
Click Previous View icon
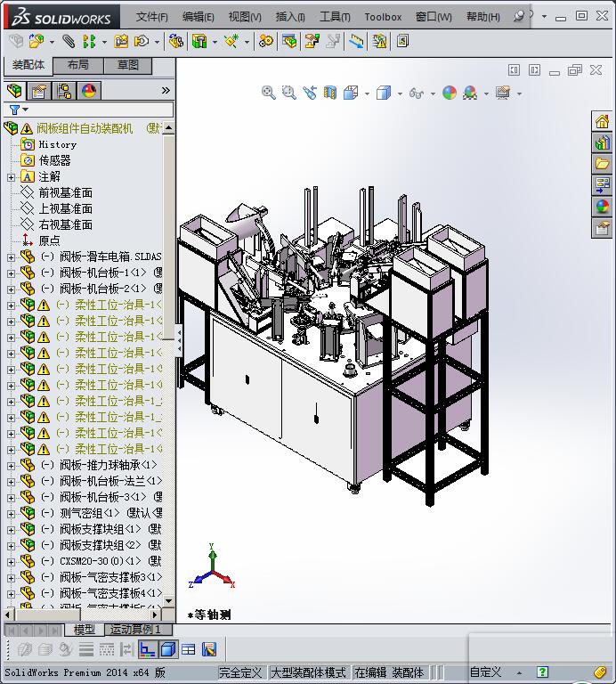[x=310, y=93]
